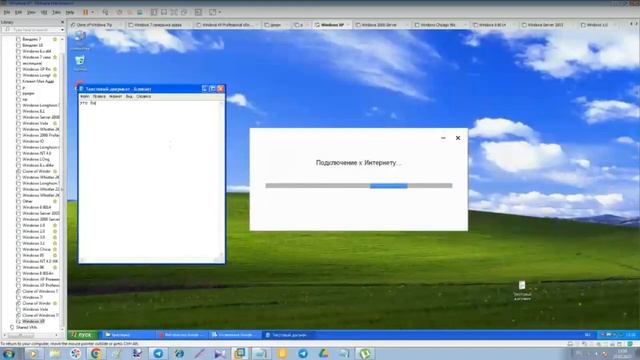
Task: Select the active Windows XP VM tab
Action: (332, 25)
